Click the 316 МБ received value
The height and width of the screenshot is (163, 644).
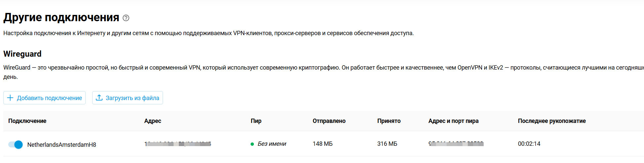(x=387, y=144)
